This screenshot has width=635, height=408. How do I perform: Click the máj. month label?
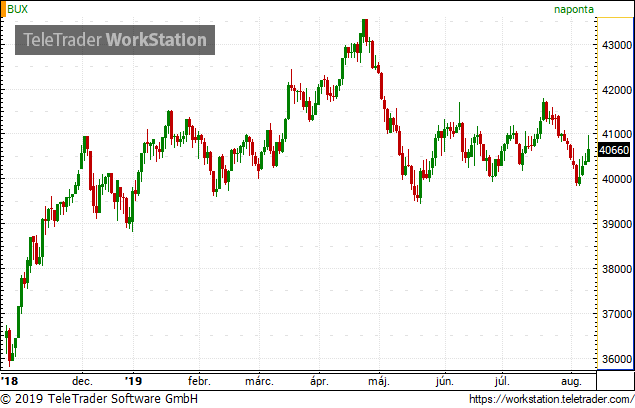[x=379, y=382]
